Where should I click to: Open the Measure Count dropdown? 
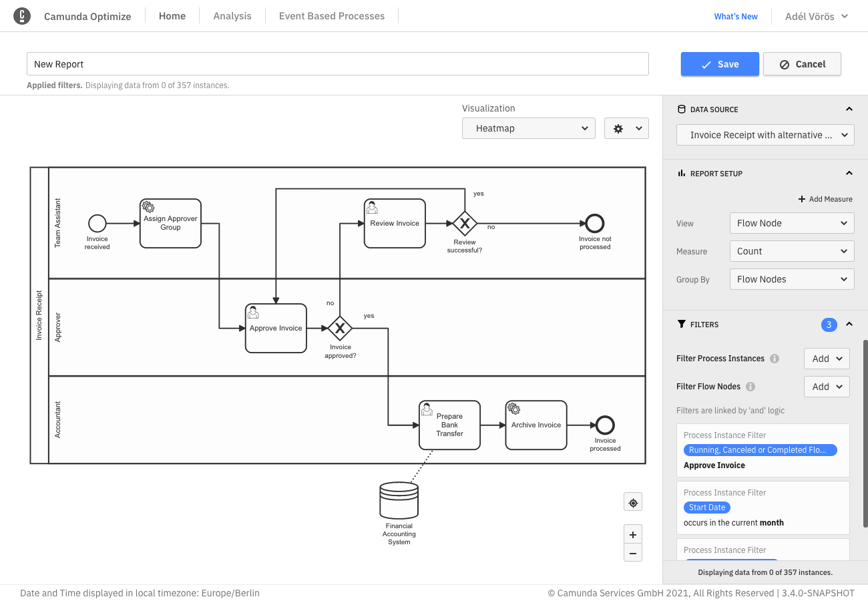pos(791,251)
